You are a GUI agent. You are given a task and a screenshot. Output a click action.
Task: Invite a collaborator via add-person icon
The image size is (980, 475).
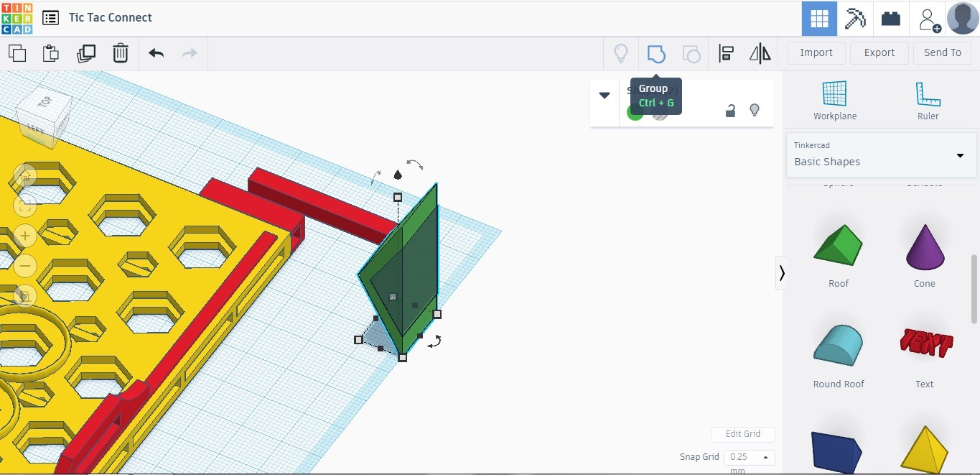(929, 19)
